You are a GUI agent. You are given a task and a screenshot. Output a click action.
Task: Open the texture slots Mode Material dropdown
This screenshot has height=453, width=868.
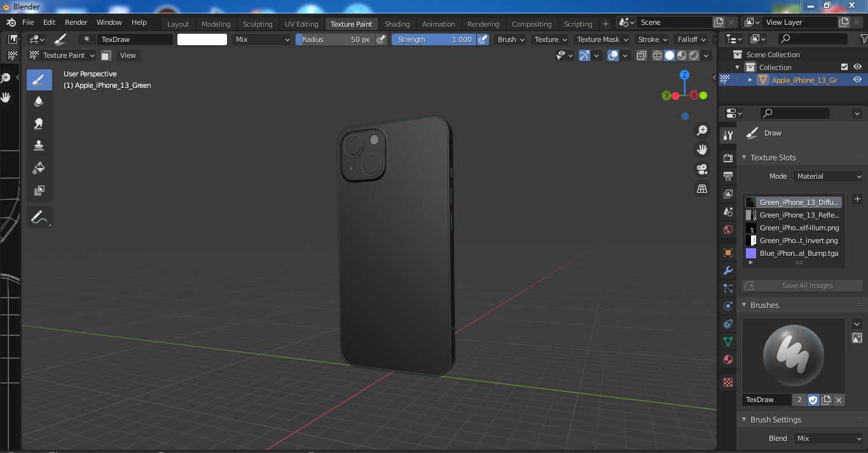tap(828, 176)
